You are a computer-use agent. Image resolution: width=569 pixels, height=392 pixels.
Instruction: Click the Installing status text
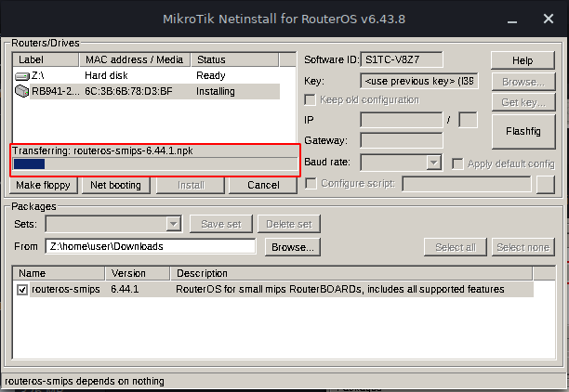[x=216, y=91]
